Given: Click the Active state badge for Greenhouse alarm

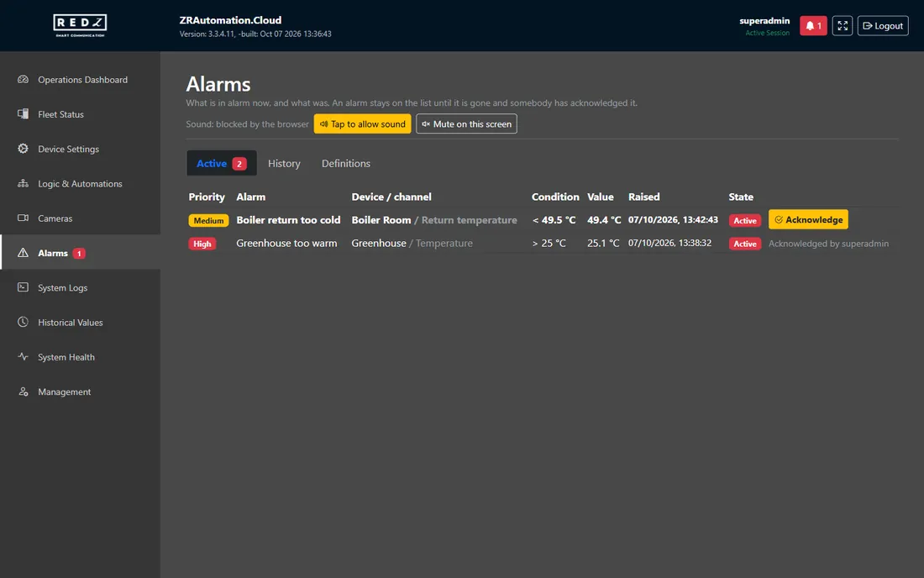Looking at the screenshot, I should tap(745, 244).
